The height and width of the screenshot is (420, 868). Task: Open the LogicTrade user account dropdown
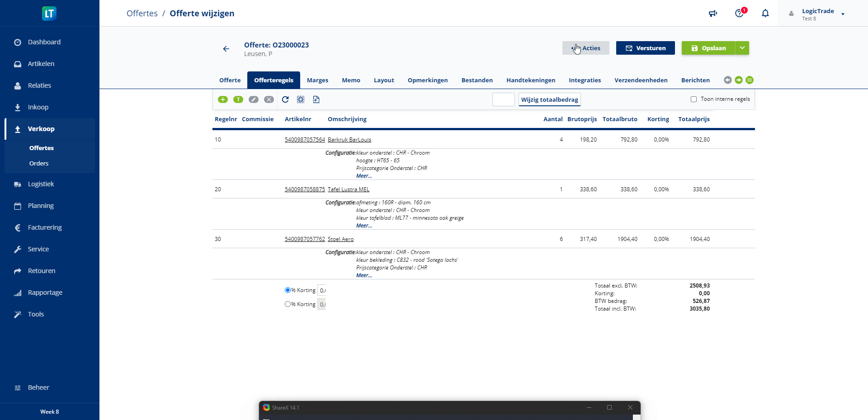click(x=843, y=14)
